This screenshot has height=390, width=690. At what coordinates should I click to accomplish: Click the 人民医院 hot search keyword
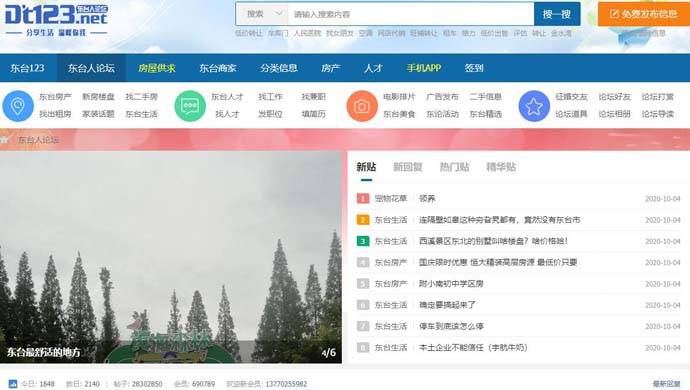coord(307,33)
